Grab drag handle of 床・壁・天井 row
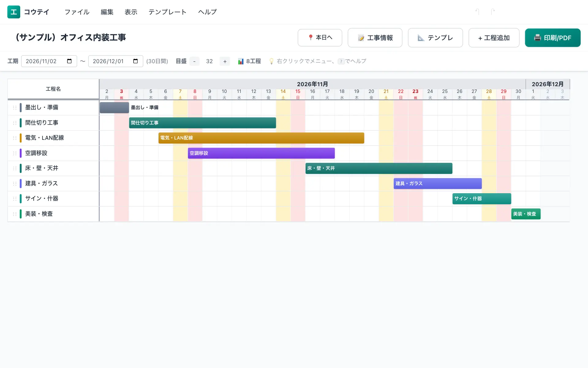588x368 pixels. [x=15, y=168]
